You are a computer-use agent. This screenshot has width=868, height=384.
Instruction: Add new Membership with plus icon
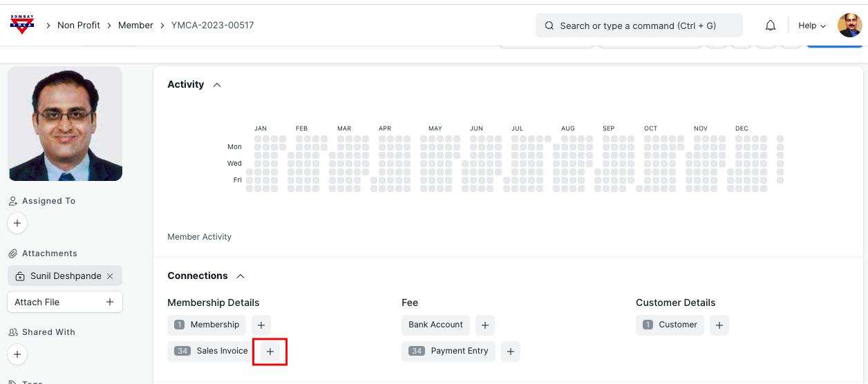pyautogui.click(x=261, y=325)
